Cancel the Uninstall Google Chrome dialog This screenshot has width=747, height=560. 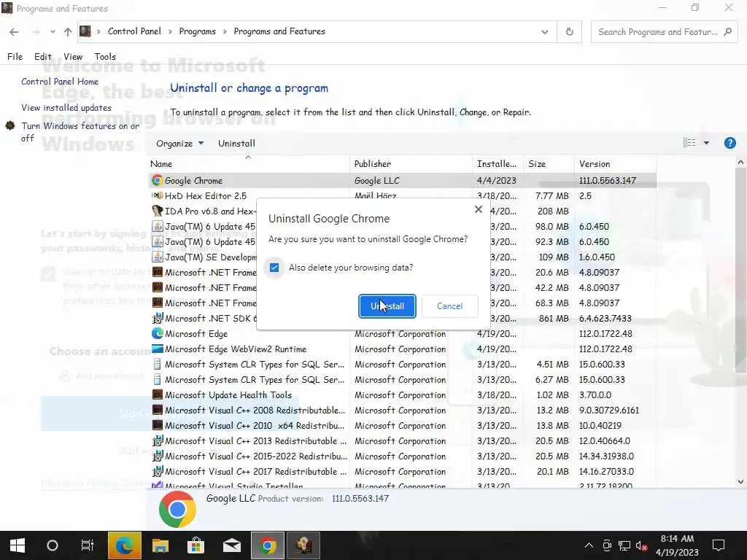(449, 306)
